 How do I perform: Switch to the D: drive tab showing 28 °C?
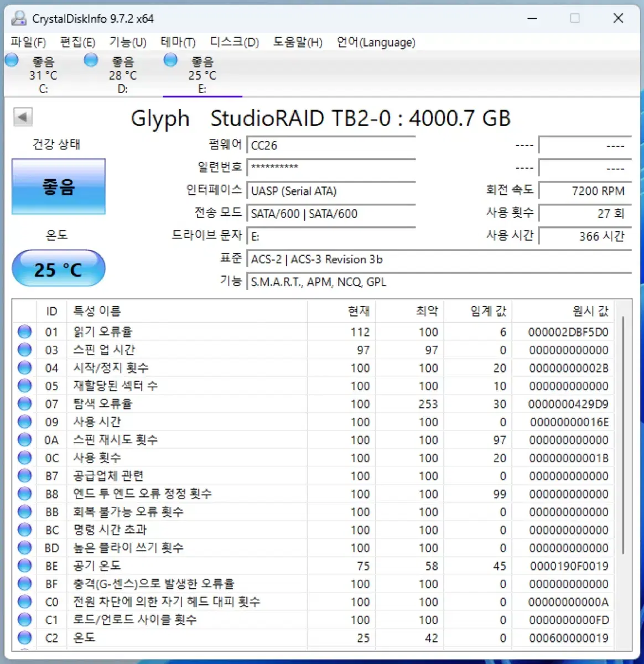click(123, 74)
